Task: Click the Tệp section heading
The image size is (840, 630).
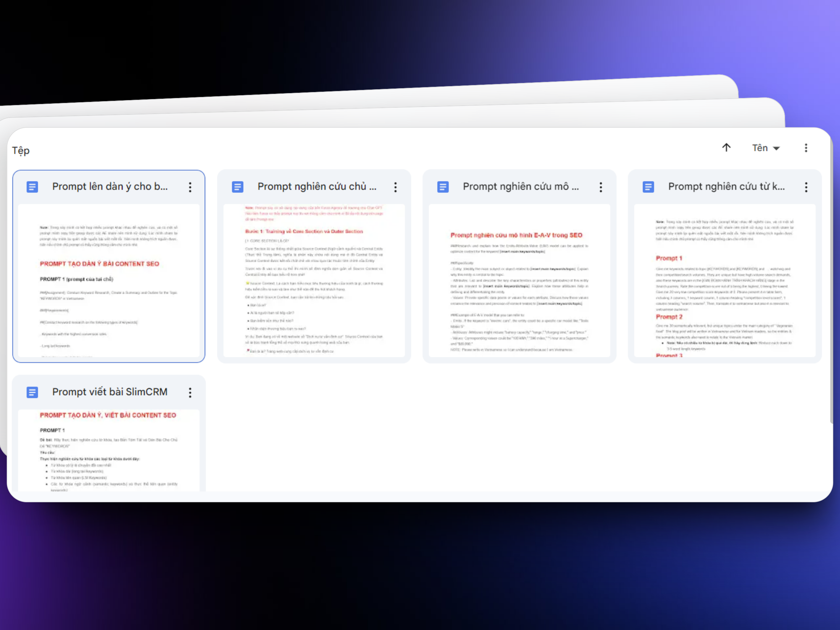Action: [x=21, y=150]
